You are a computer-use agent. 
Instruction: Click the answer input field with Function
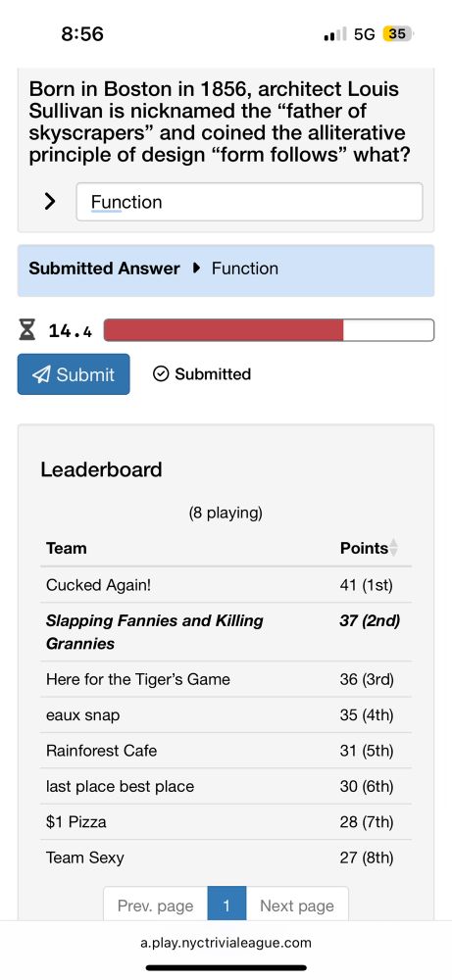pos(249,202)
